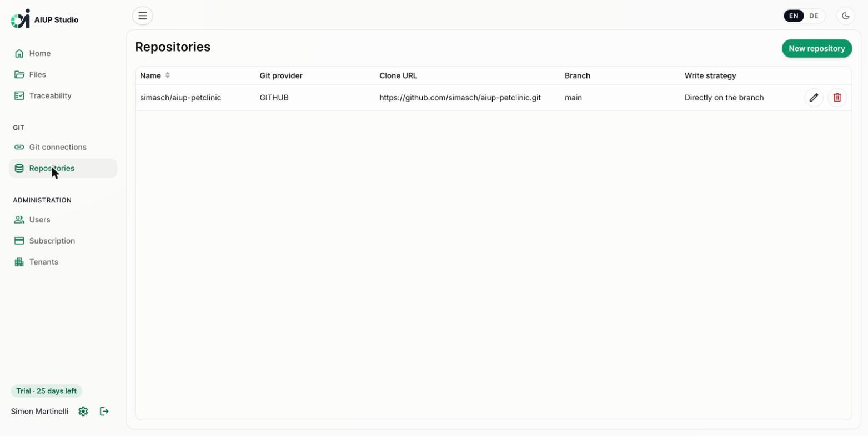Open Files in the sidebar
The image size is (868, 436).
point(63,74)
